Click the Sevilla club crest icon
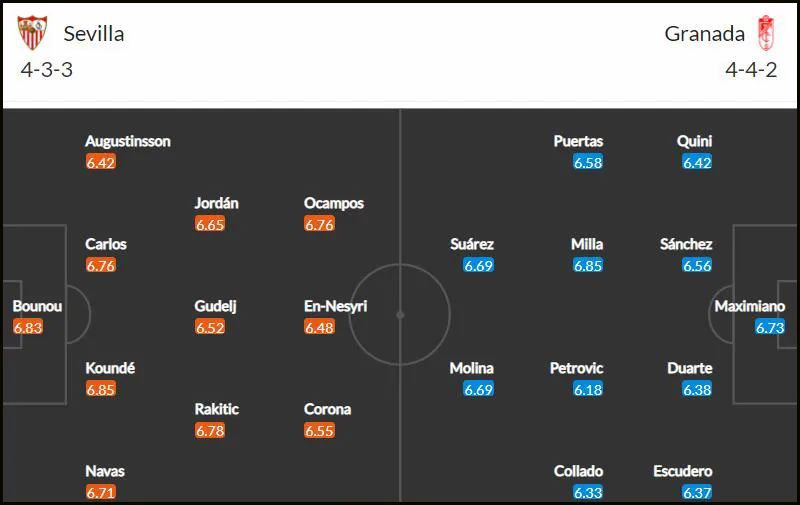The height and width of the screenshot is (505, 800). point(32,33)
